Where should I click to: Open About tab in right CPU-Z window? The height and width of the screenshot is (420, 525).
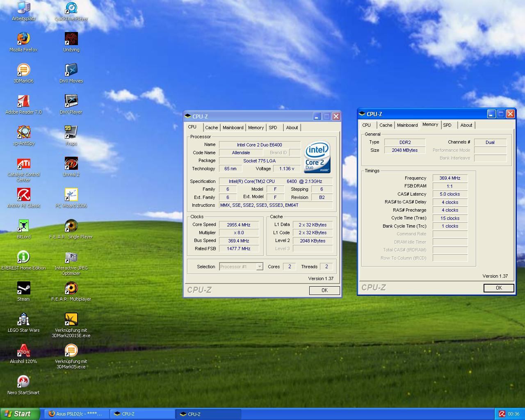(x=466, y=125)
